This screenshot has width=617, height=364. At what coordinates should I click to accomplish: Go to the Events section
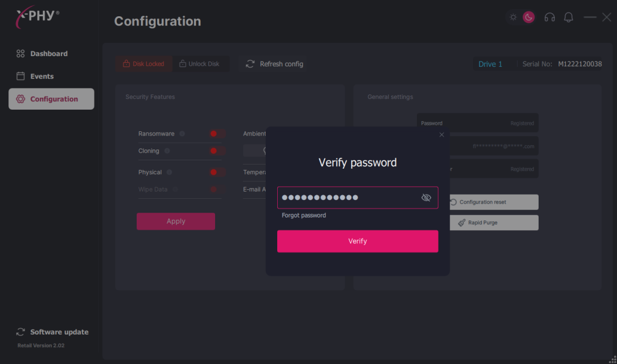(42, 77)
